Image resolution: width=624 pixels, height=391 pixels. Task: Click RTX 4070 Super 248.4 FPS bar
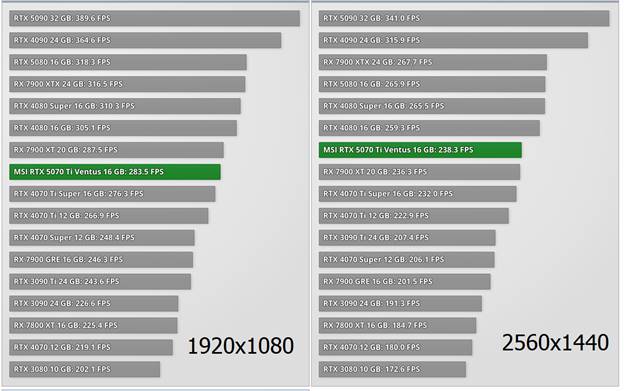point(102,237)
